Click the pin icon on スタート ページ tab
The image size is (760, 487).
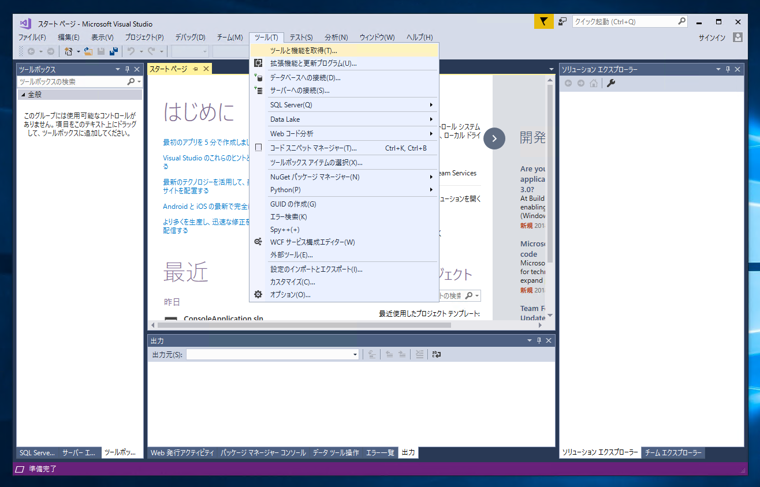click(196, 69)
